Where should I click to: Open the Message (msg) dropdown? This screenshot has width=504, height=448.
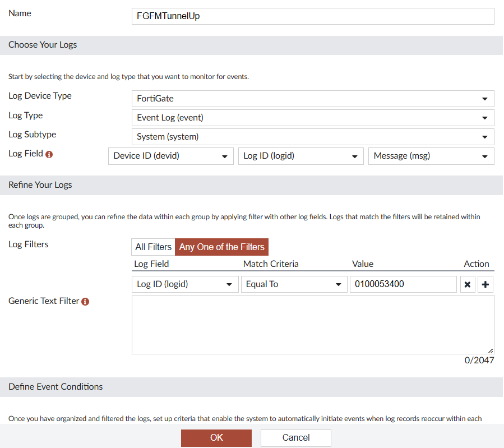tap(431, 156)
